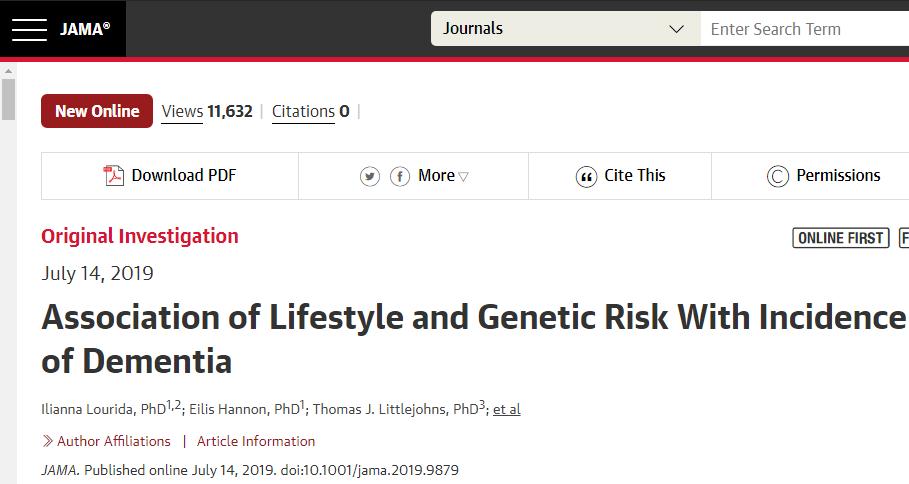
Task: Expand Author Affiliations section
Action: pos(114,441)
